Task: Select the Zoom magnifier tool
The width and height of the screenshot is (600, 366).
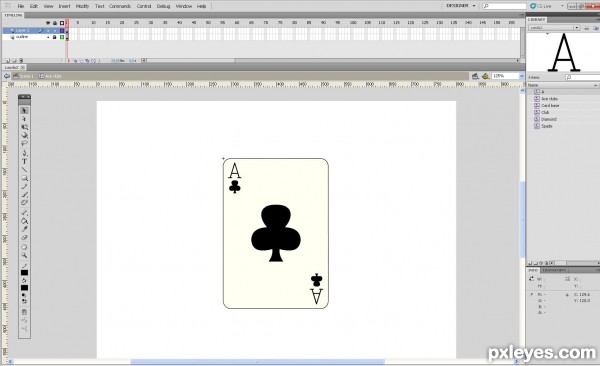Action: coord(24,255)
